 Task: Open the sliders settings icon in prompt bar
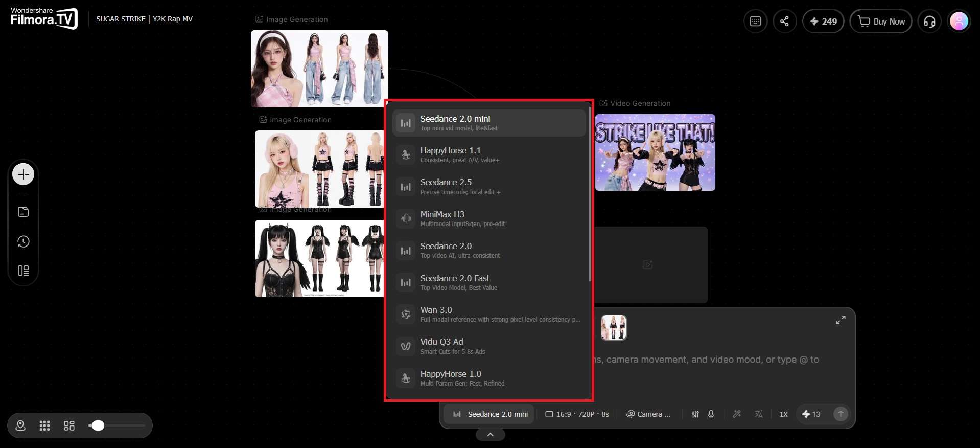coord(695,414)
